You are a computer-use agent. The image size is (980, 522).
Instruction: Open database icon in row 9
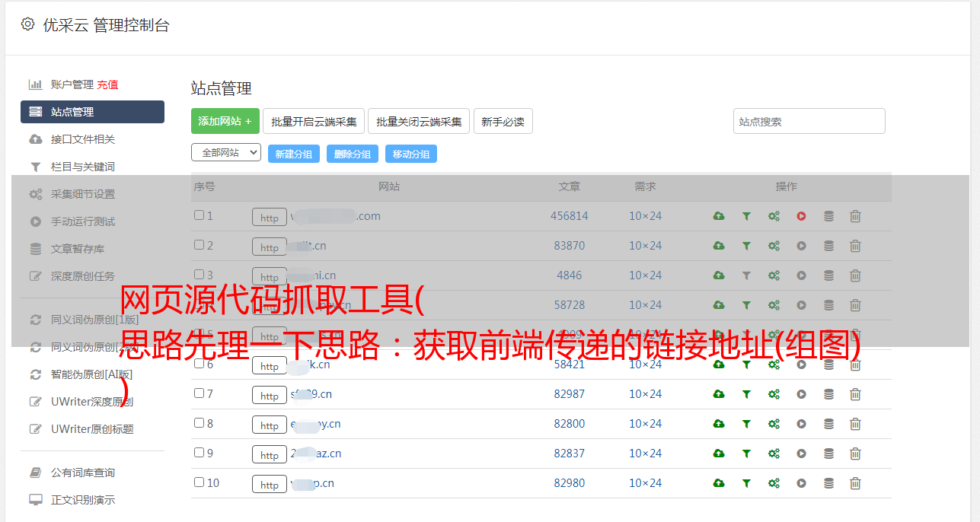pyautogui.click(x=828, y=454)
